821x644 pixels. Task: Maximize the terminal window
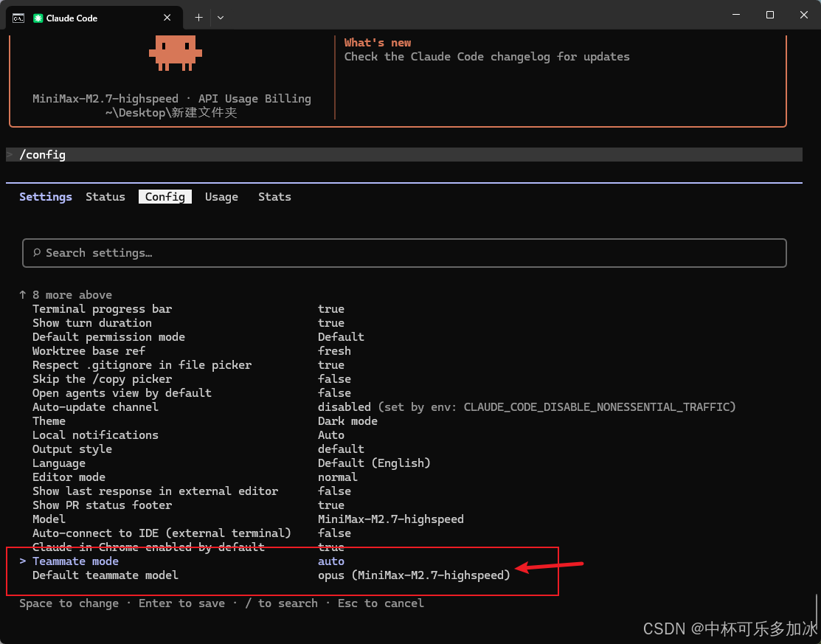769,15
